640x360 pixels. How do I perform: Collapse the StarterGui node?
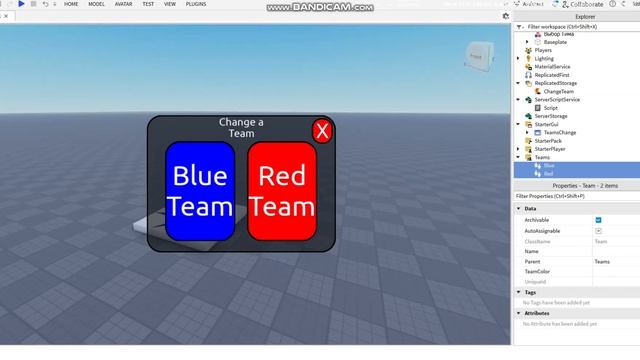(518, 124)
